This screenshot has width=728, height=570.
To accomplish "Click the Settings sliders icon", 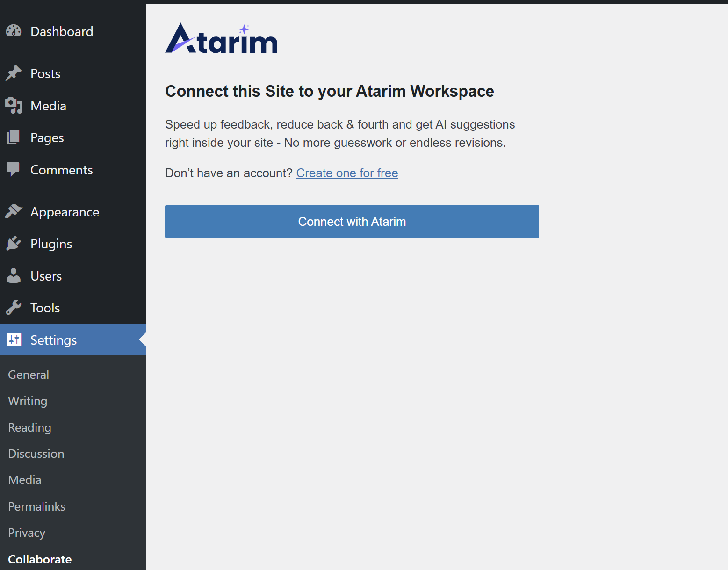I will point(14,340).
